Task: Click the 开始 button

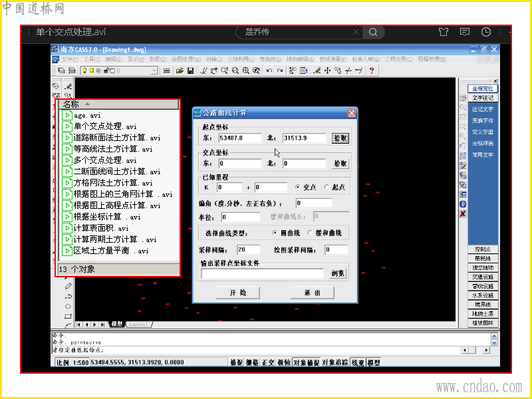Action: (238, 293)
